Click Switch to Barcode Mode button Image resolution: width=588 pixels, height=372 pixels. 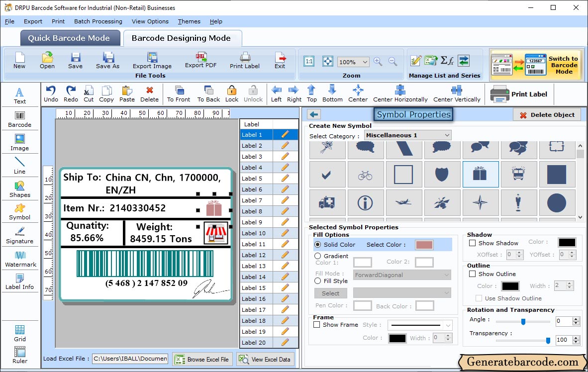point(536,65)
